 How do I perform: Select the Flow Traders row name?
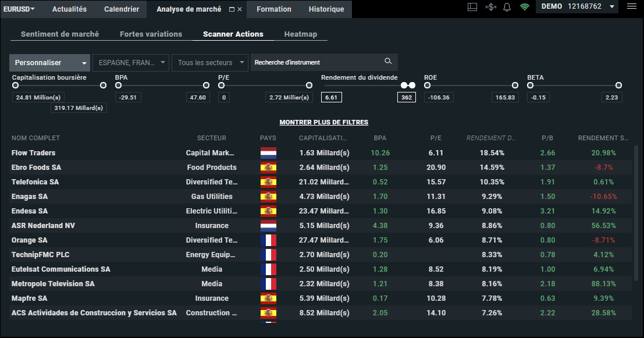coord(33,153)
